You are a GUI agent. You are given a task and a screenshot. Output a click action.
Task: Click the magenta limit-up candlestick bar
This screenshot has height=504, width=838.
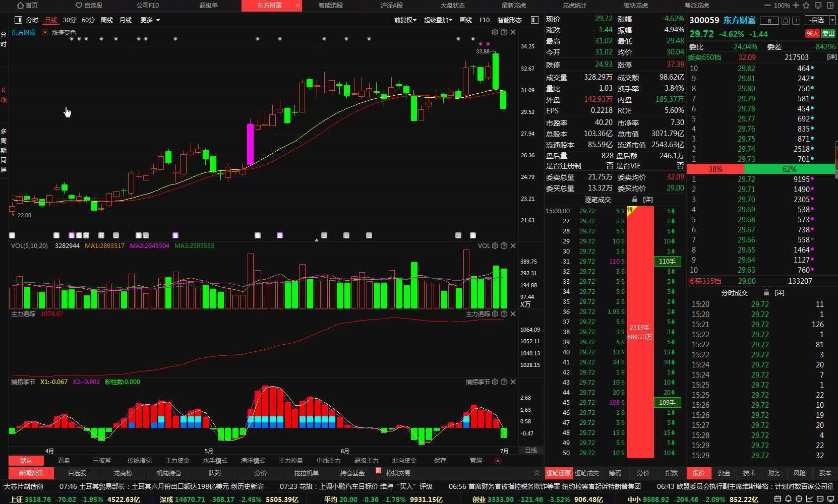250,144
